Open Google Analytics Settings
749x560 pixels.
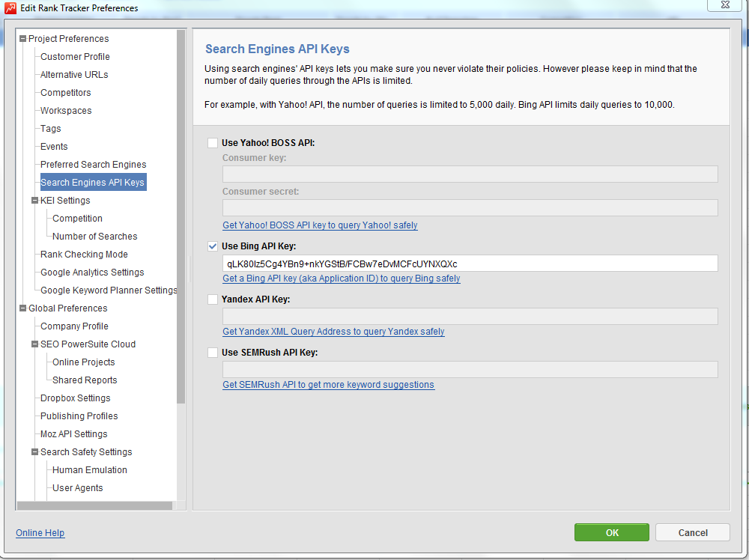(92, 273)
